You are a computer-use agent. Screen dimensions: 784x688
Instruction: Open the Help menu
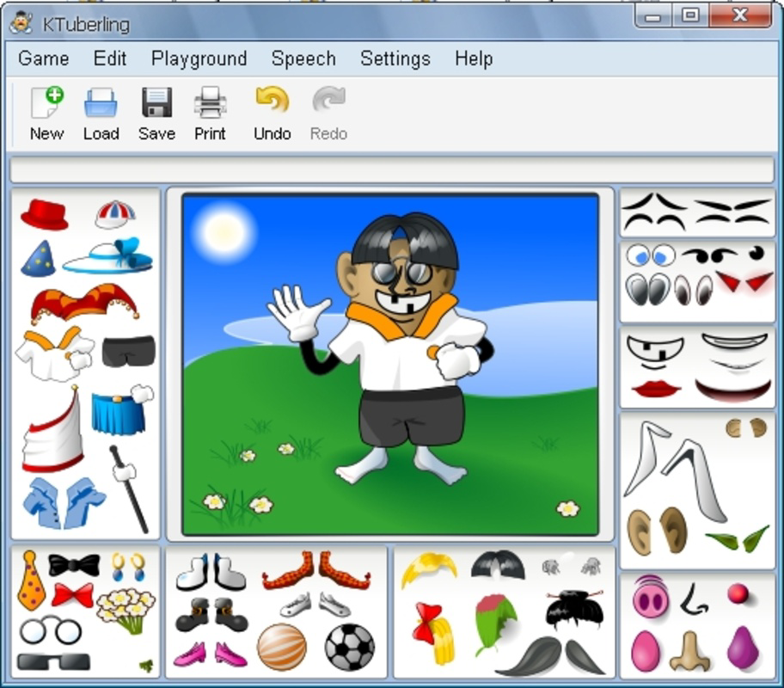474,58
